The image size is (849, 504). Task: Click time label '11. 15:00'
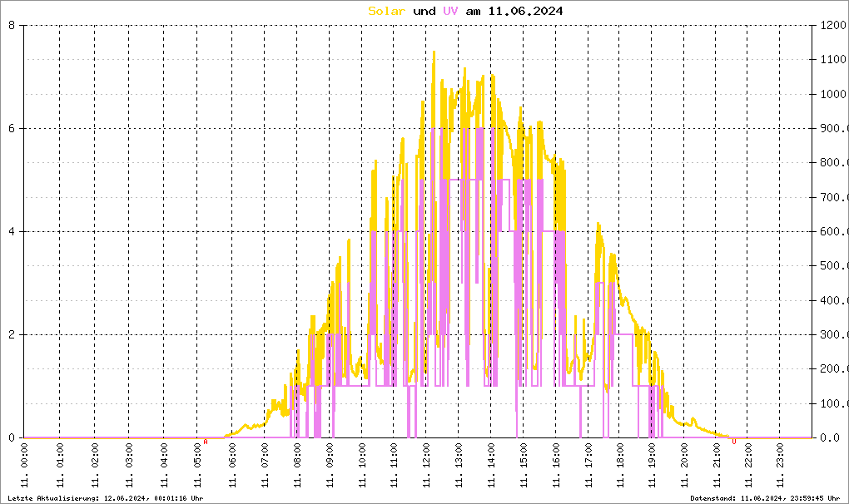click(524, 465)
